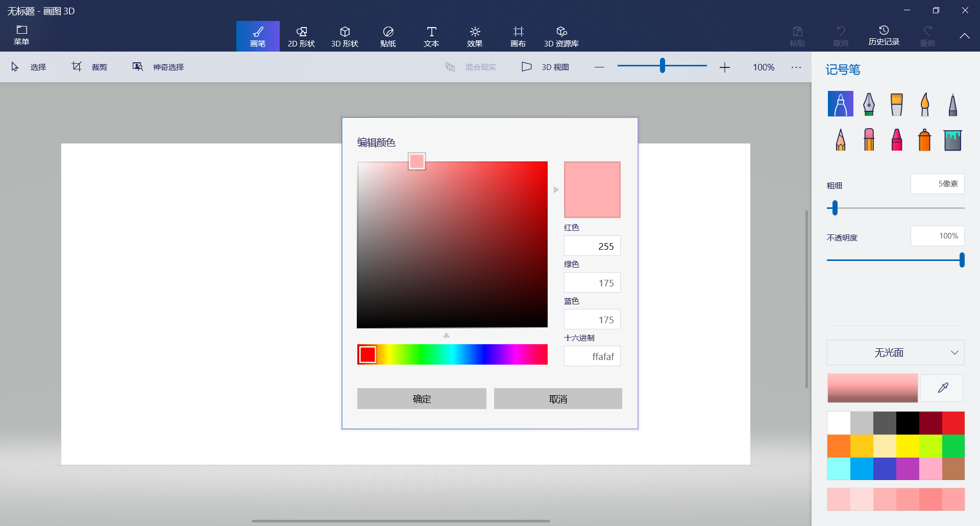Click the 红色 value field 255
This screenshot has width=980, height=526.
[592, 246]
